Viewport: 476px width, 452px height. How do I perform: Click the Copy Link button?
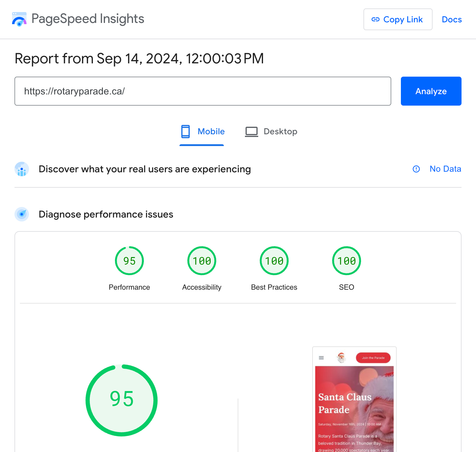[x=398, y=19]
